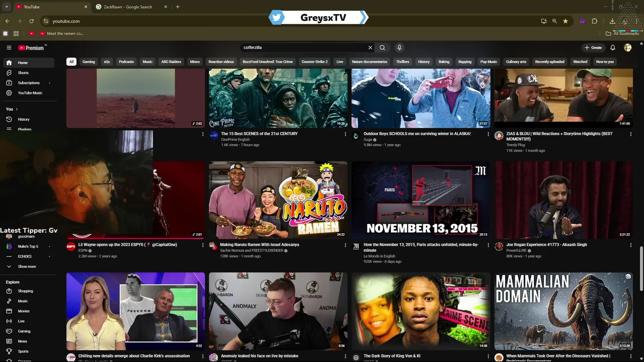
Task: Open the new tab plus button
Action: (x=178, y=7)
